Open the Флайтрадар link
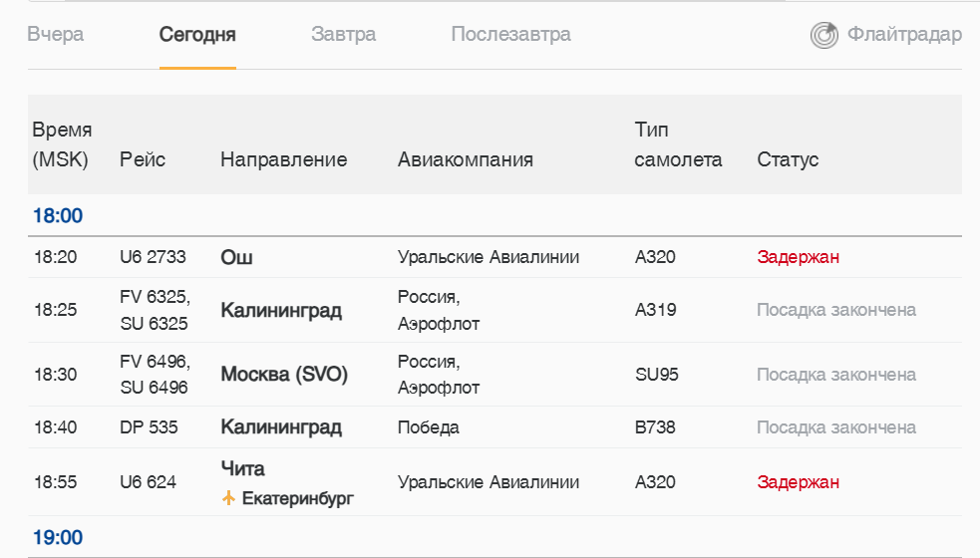Image resolution: width=980 pixels, height=558 pixels. 904,35
